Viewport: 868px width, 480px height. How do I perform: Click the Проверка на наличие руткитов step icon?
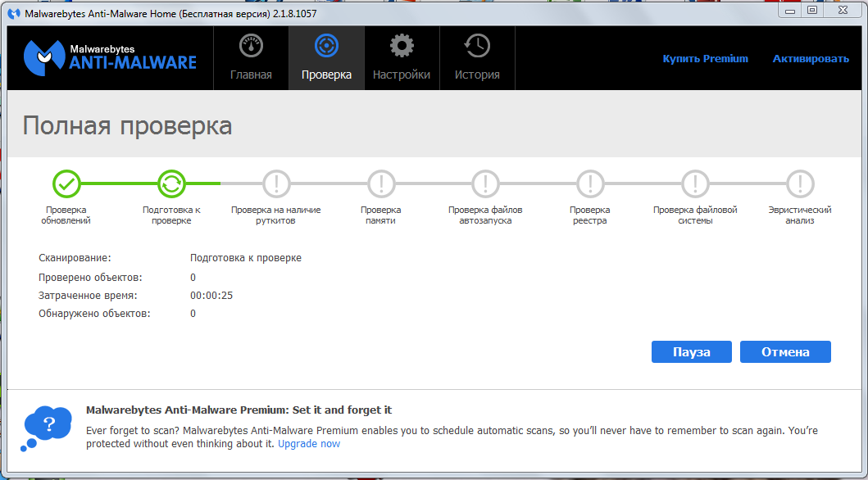(x=275, y=183)
